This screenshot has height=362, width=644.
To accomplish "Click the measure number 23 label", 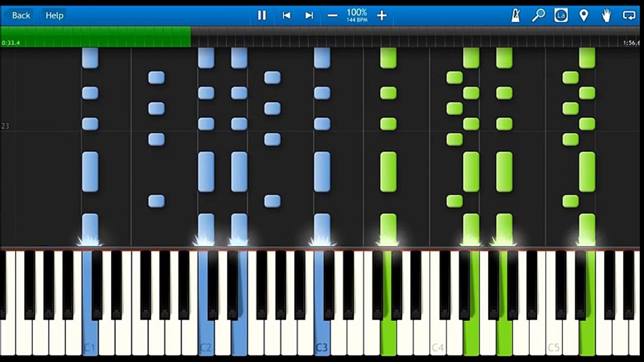I will click(x=5, y=126).
